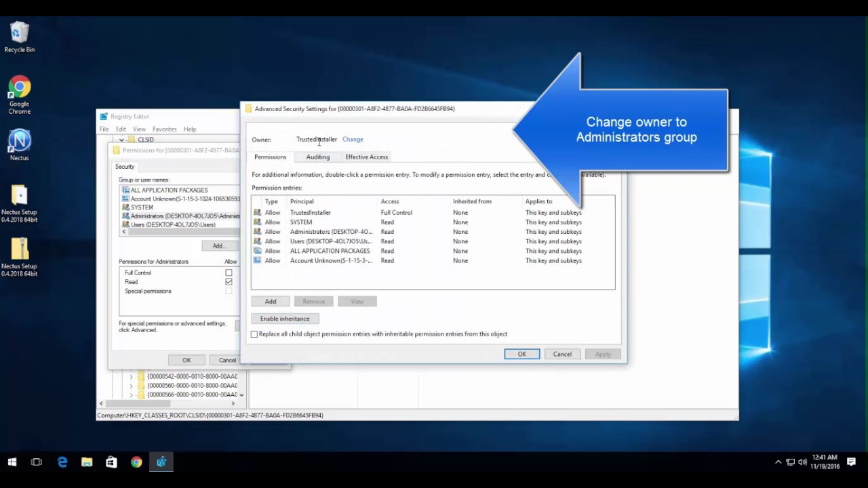This screenshot has height=488, width=868.
Task: Click Add button in Permissions dialog
Action: pyautogui.click(x=218, y=246)
